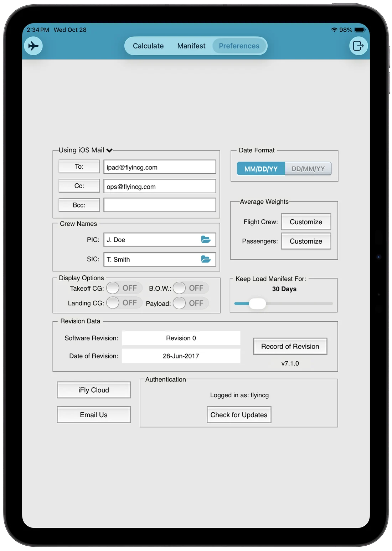The height and width of the screenshot is (551, 392).
Task: Toggle the Payload display switch
Action: tap(191, 303)
